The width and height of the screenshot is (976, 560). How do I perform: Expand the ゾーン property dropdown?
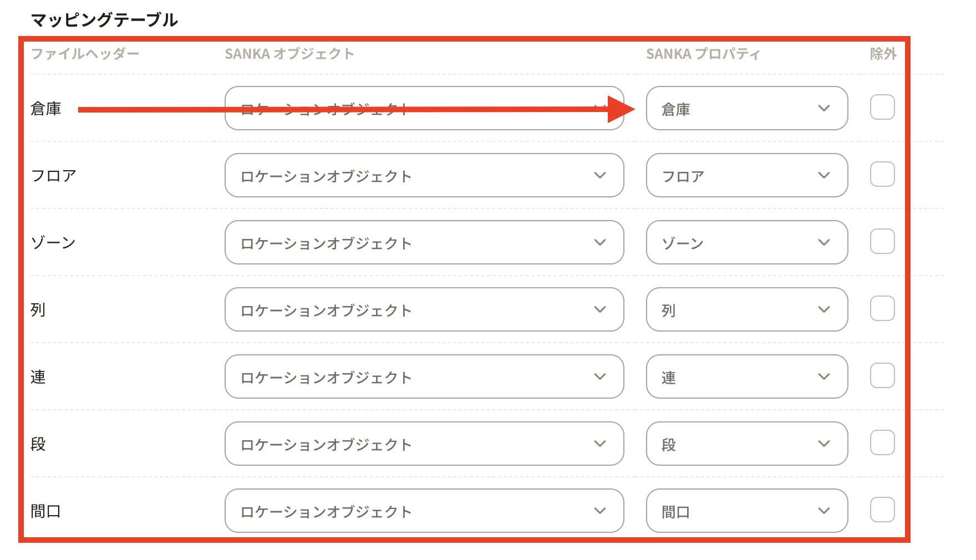click(746, 243)
